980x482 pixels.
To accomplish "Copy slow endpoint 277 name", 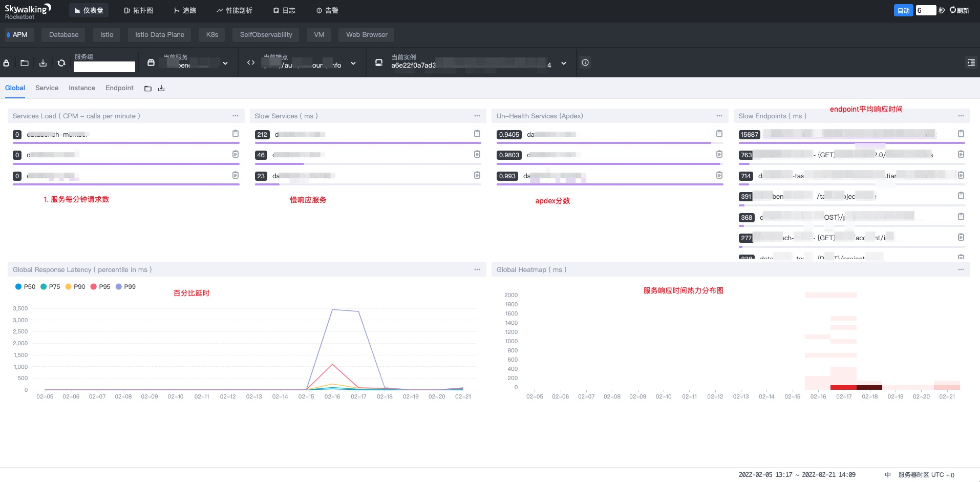I will (x=961, y=237).
